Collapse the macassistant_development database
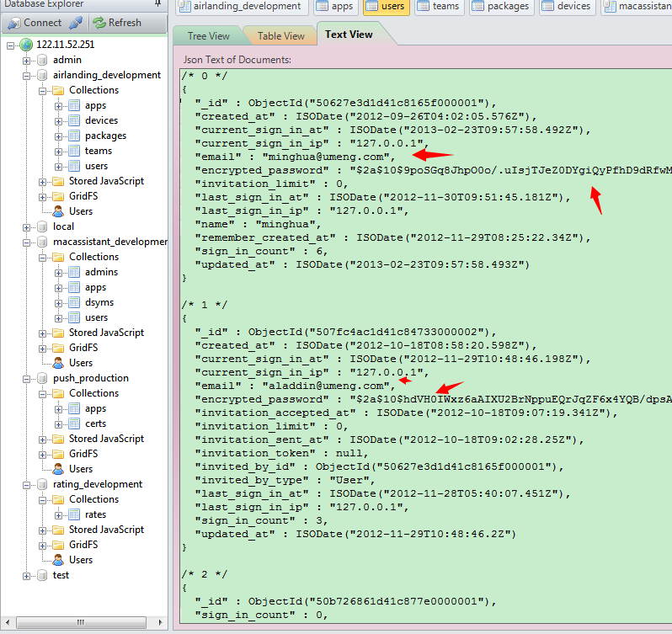 27,242
